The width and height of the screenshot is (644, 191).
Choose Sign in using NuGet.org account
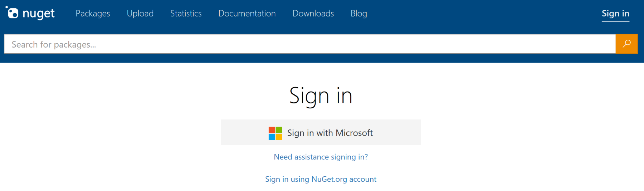(321, 179)
